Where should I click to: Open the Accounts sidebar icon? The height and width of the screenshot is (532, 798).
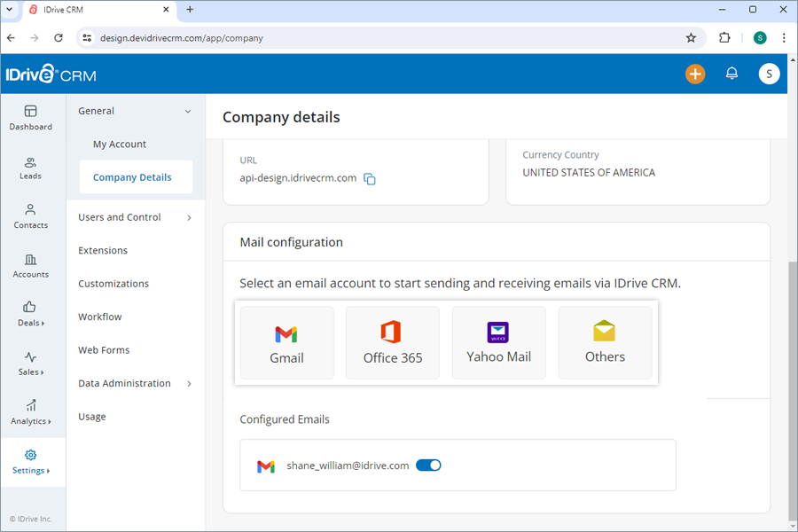pyautogui.click(x=32, y=266)
